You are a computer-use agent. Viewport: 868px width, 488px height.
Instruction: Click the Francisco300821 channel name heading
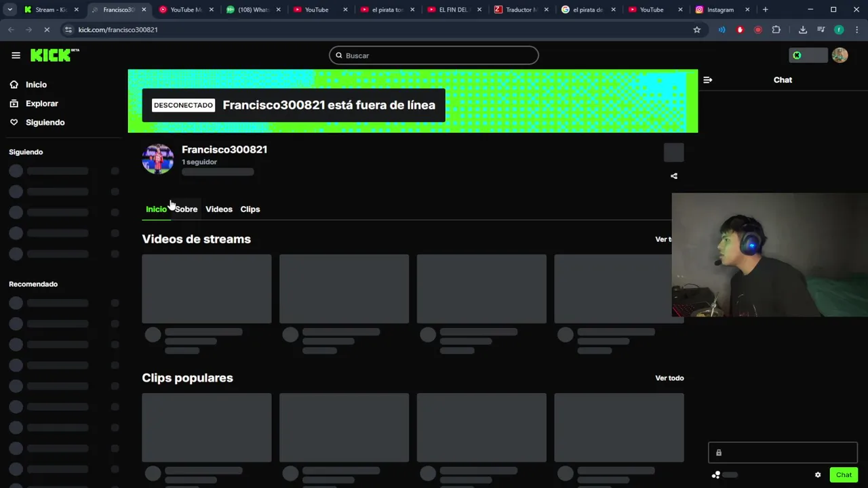pyautogui.click(x=224, y=150)
